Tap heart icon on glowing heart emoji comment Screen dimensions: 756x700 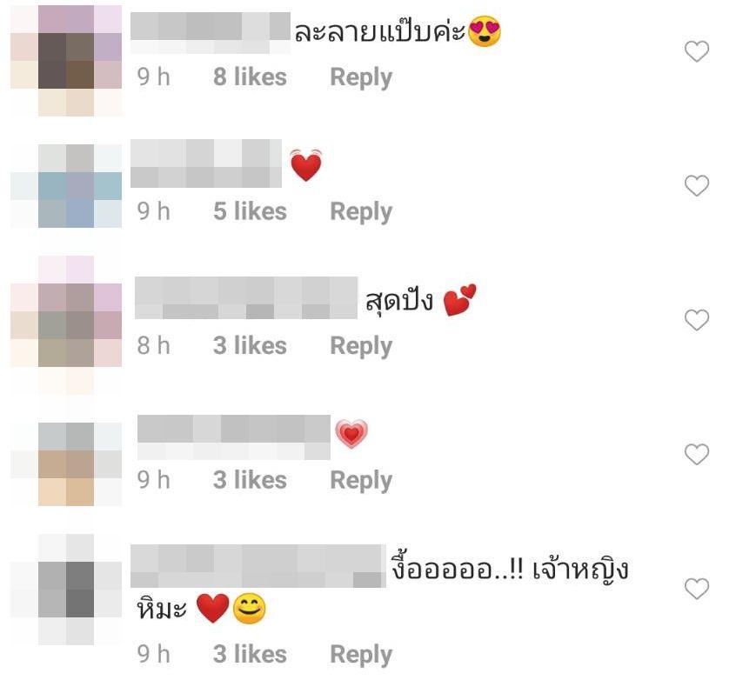[697, 454]
